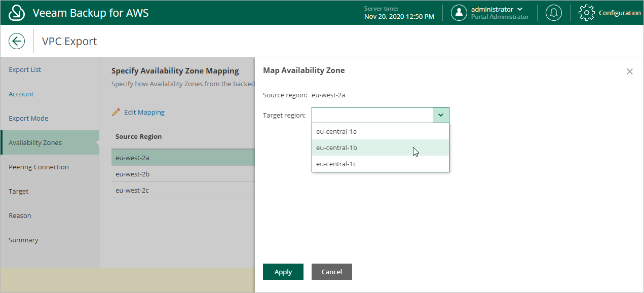Choose eu-central-1c from the list
The width and height of the screenshot is (644, 293).
(x=381, y=164)
